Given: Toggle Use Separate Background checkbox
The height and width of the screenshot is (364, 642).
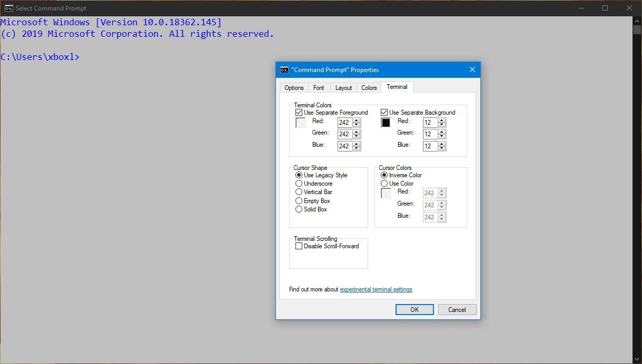Looking at the screenshot, I should (384, 113).
